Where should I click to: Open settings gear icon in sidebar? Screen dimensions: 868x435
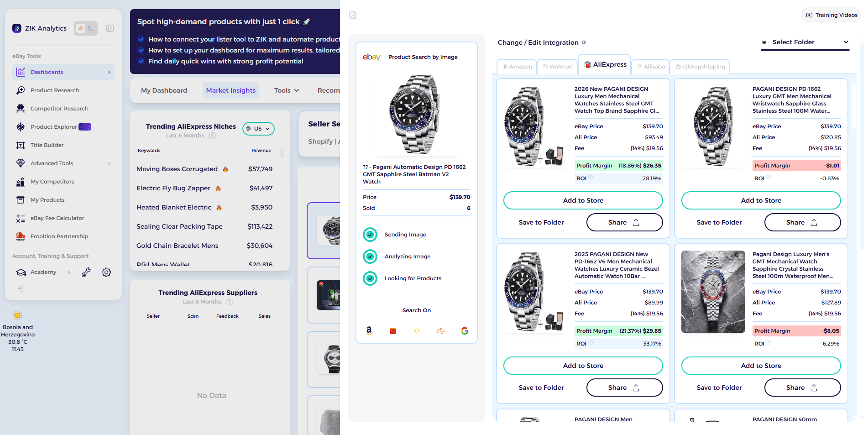coord(106,273)
